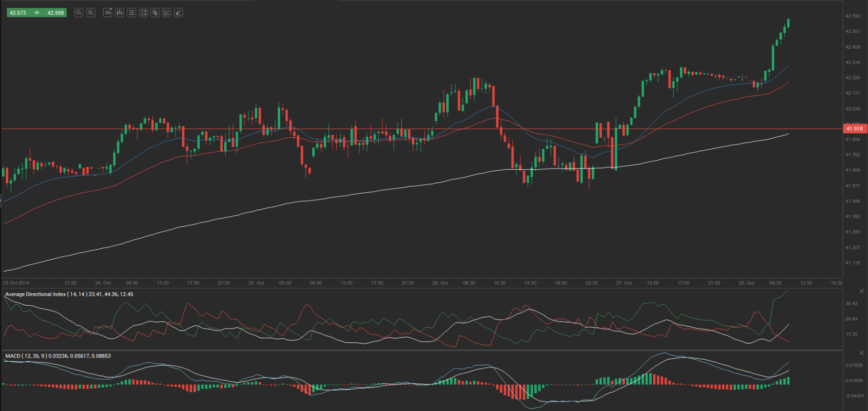
Task: Close the MACD indicator panel
Action: click(x=861, y=353)
